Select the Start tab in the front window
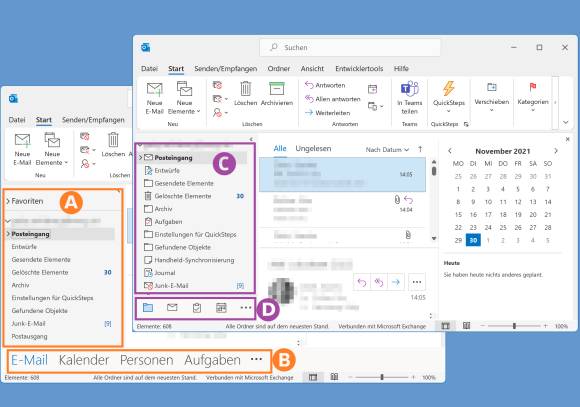This screenshot has width=580, height=407. [x=176, y=68]
